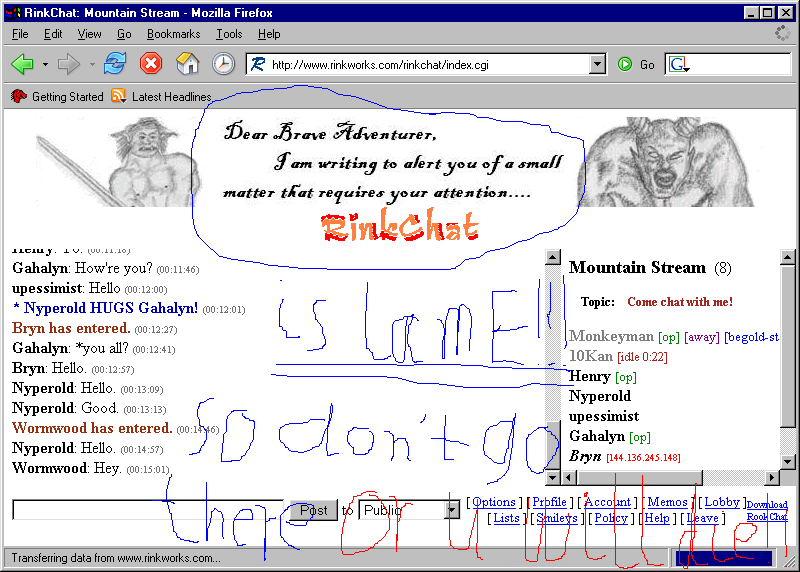Image resolution: width=800 pixels, height=572 pixels.
Task: Click the user list vertical scrollbar thumb
Action: pyautogui.click(x=788, y=346)
